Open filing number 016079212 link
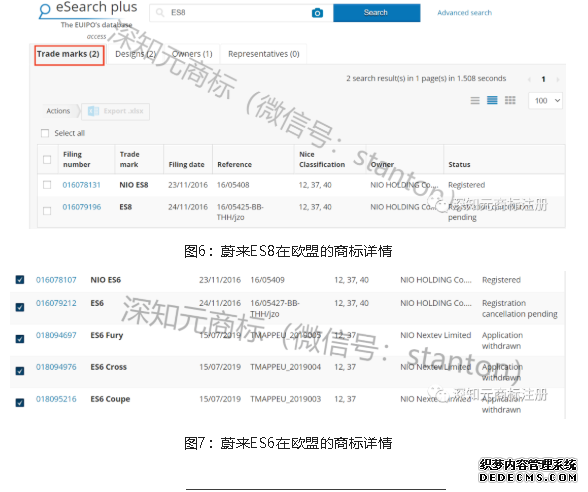588x492 pixels. [56, 303]
